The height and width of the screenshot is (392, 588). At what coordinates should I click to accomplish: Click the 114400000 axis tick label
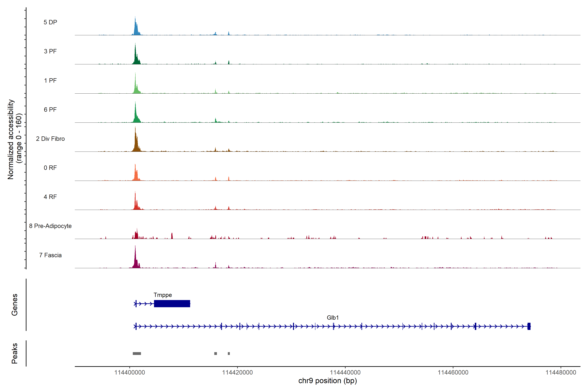click(x=130, y=373)
